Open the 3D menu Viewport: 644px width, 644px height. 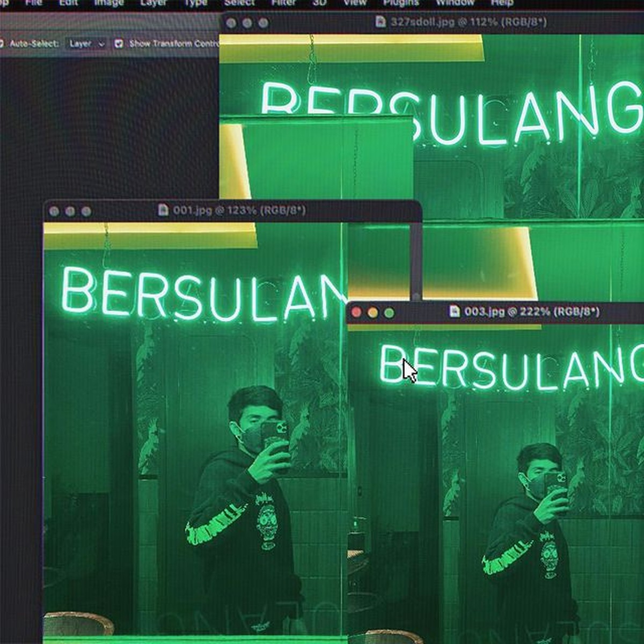tap(319, 3)
